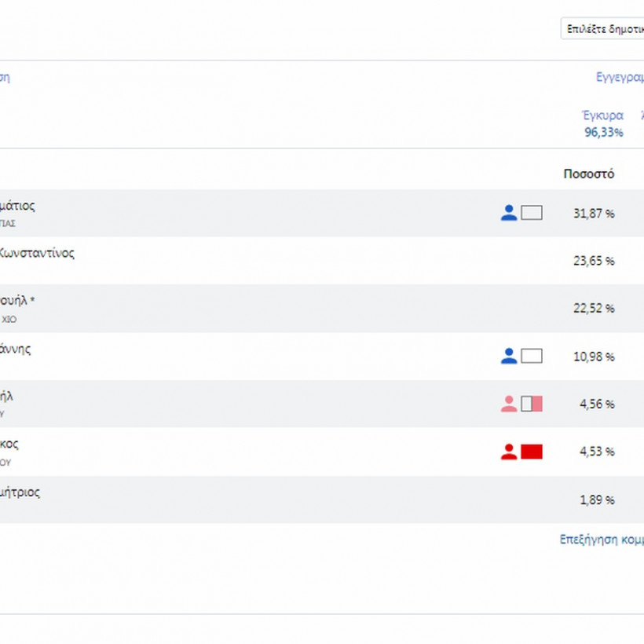Click the solid red box beside 4,53 %
The height and width of the screenshot is (644, 644).
[532, 452]
